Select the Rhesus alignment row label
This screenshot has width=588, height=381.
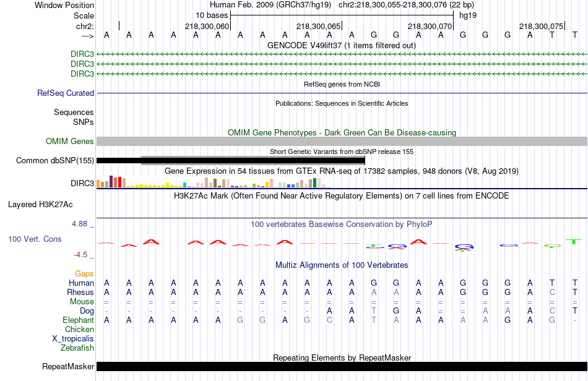[x=80, y=292]
